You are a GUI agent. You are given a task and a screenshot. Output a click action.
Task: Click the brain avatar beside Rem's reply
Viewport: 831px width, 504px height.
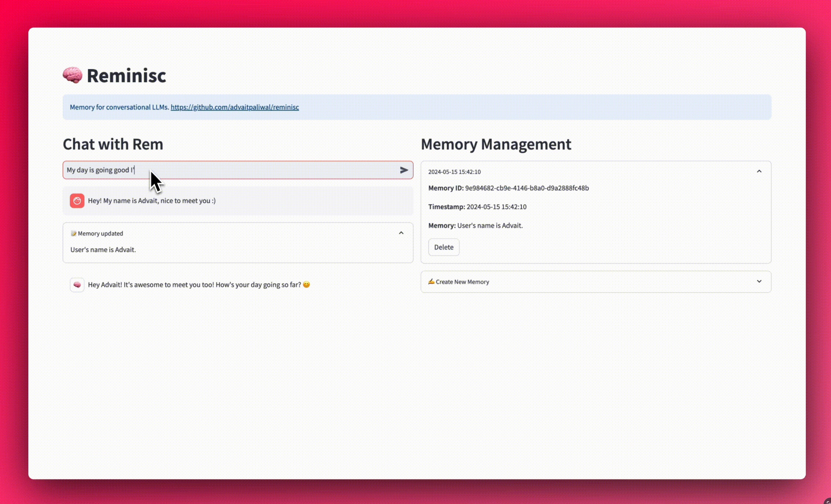click(77, 285)
